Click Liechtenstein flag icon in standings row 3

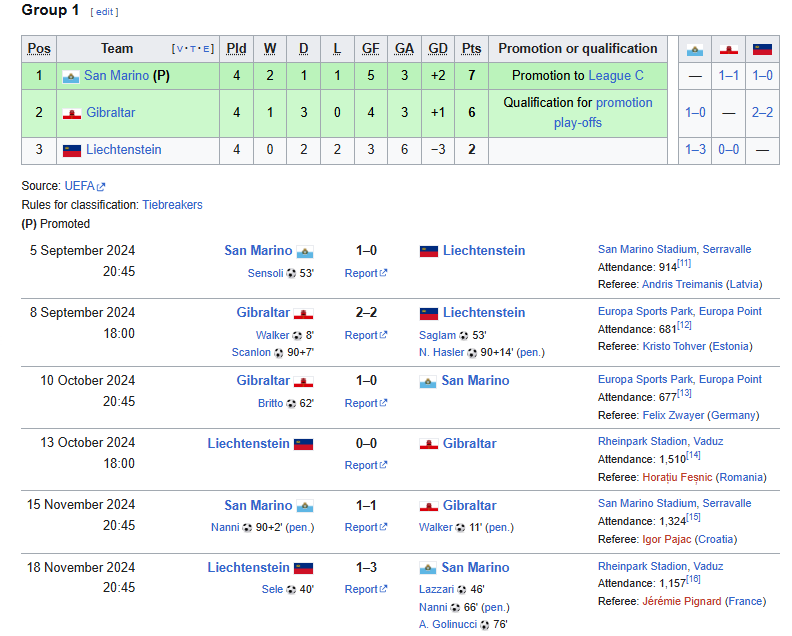pyautogui.click(x=71, y=150)
